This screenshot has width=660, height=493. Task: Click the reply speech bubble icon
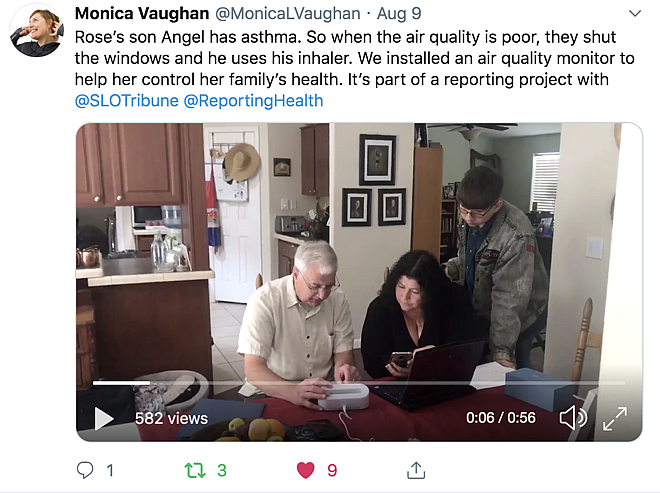tap(85, 470)
